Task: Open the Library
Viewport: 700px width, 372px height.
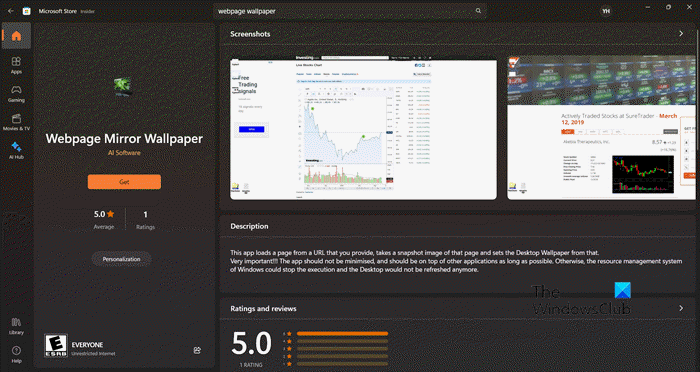Action: pyautogui.click(x=16, y=326)
